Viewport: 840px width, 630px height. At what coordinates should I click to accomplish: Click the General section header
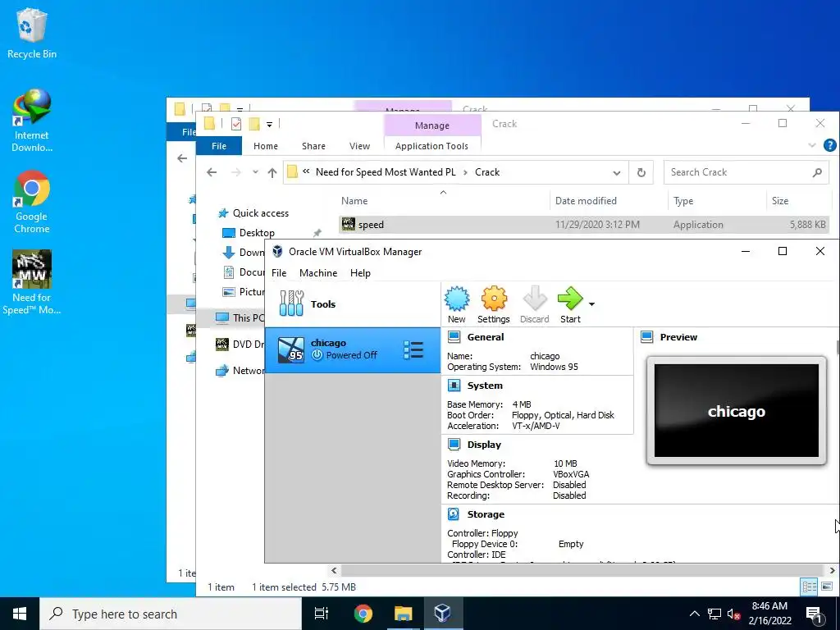coord(485,337)
